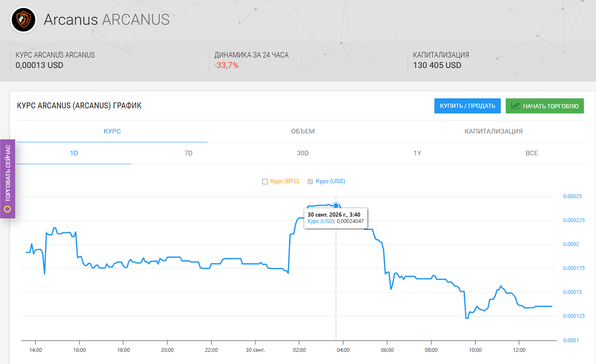Click the 130 405 USD capitalization value

coord(437,65)
